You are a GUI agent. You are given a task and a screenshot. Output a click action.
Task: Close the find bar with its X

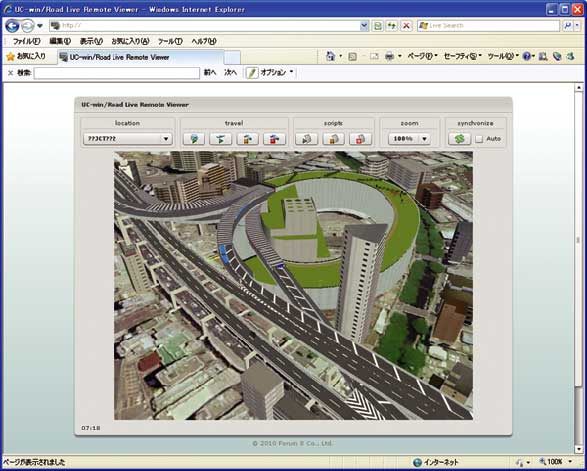coord(10,73)
